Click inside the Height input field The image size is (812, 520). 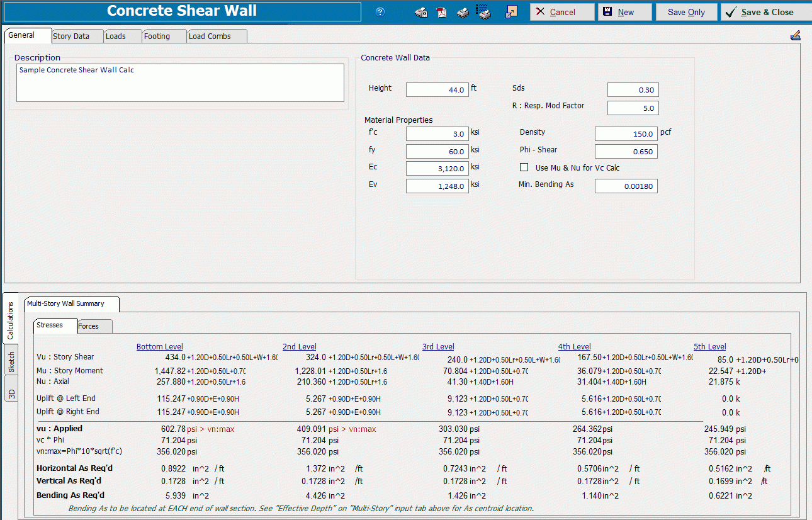pyautogui.click(x=437, y=89)
